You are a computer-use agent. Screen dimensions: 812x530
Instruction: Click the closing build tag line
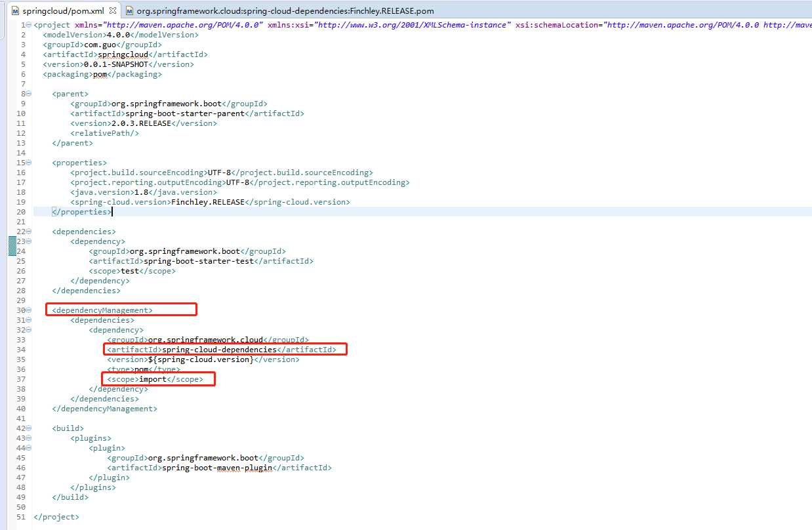(70, 497)
